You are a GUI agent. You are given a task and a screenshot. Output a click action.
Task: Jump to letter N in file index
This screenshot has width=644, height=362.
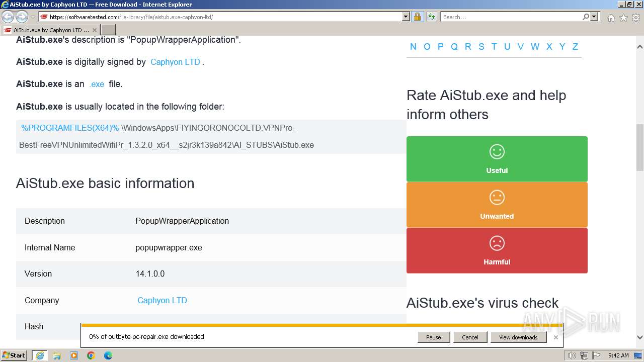[x=413, y=47]
